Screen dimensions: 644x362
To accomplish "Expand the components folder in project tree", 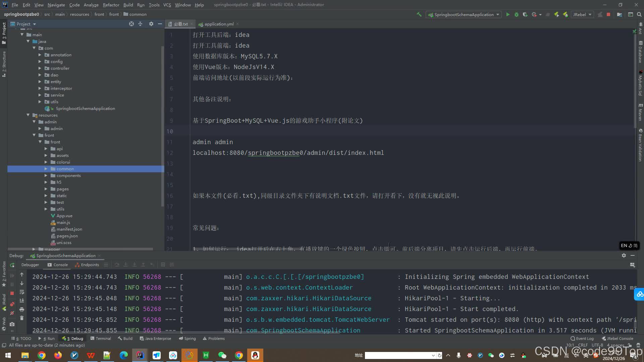I will (x=46, y=176).
